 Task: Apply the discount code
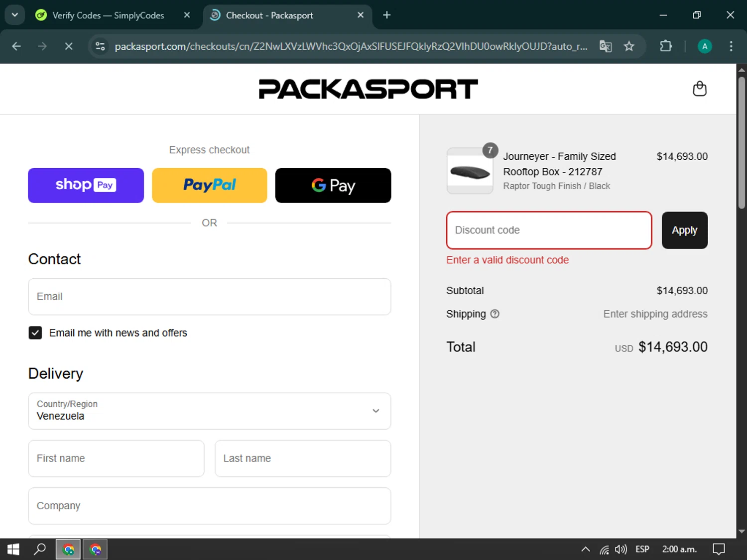[684, 230]
